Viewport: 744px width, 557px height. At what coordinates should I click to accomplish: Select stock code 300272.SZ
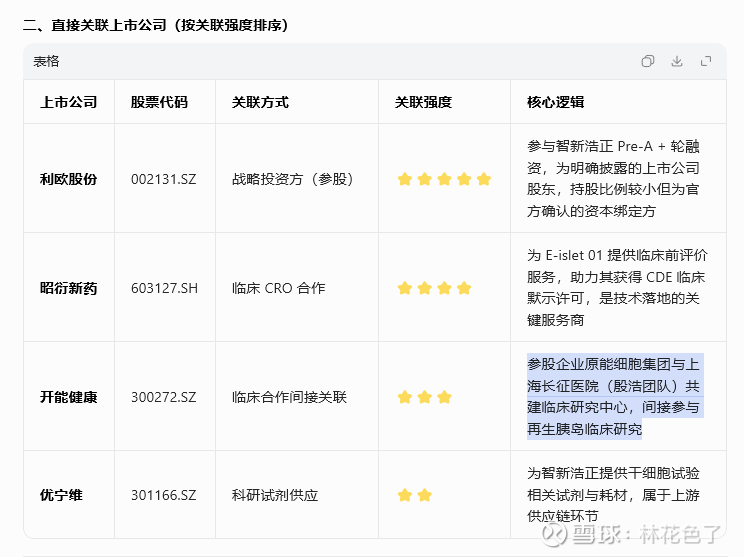click(163, 397)
